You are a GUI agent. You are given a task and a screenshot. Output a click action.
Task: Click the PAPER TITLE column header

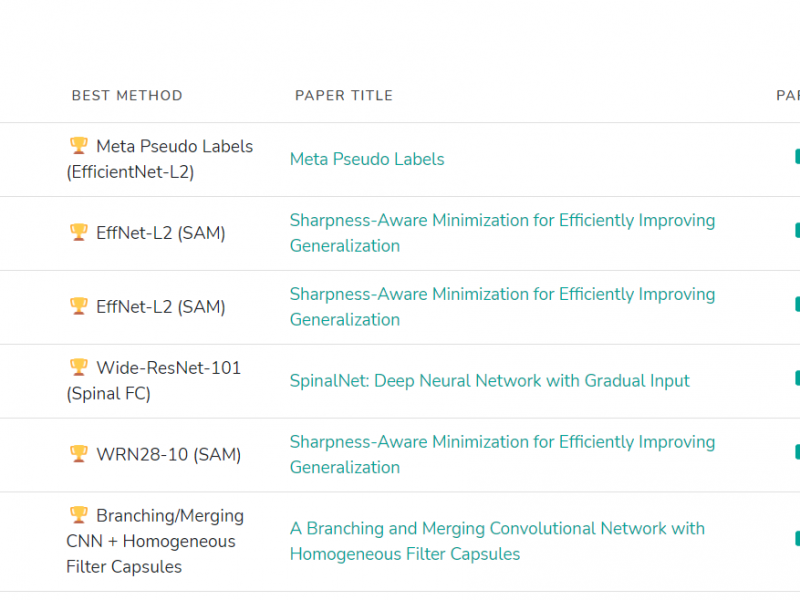click(344, 96)
